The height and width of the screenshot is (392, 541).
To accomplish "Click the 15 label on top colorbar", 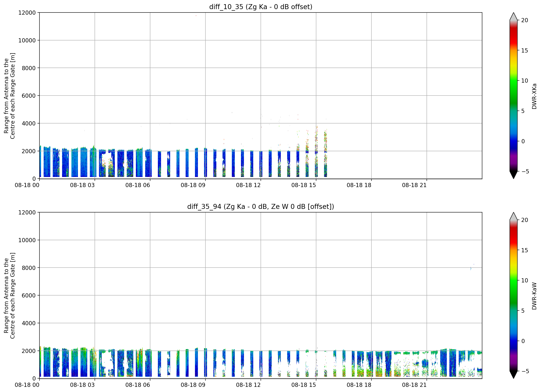I will coord(525,51).
